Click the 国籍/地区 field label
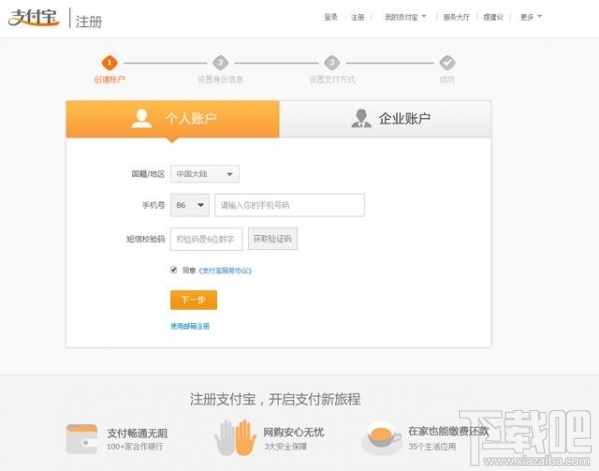This screenshot has width=599, height=471. 148,174
